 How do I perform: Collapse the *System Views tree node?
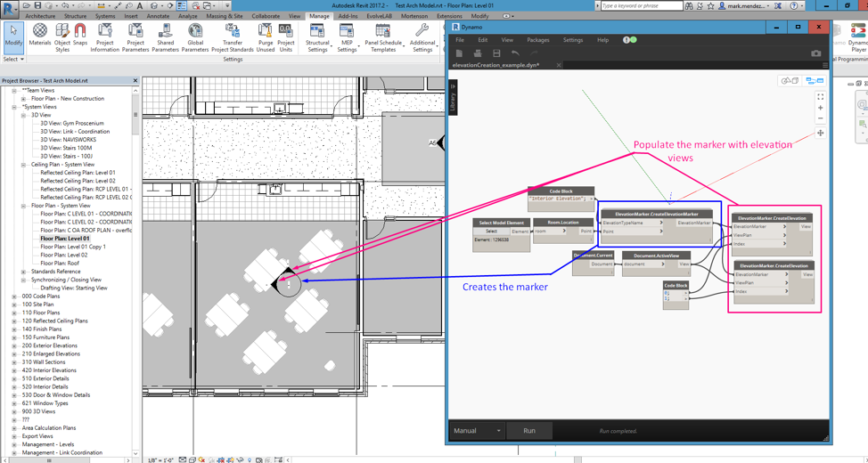[14, 107]
